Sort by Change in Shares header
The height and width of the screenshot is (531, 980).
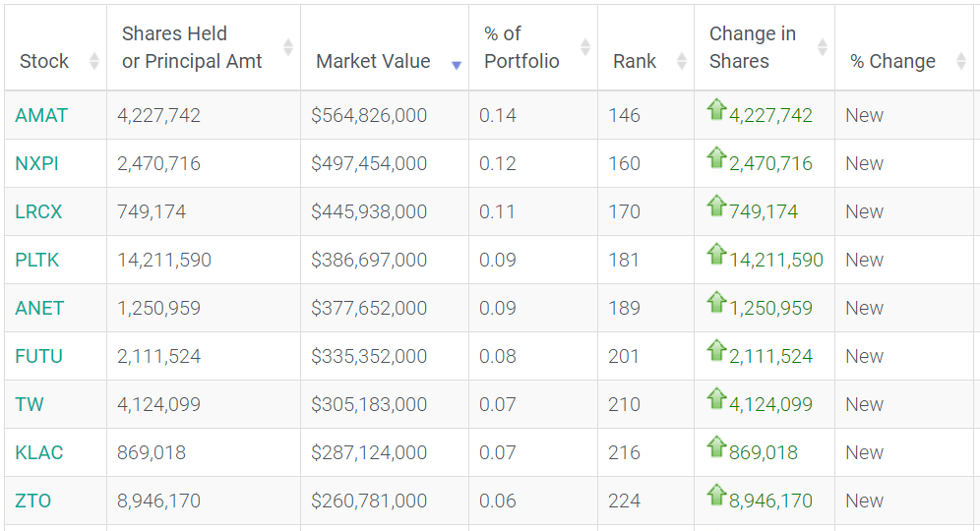[753, 47]
